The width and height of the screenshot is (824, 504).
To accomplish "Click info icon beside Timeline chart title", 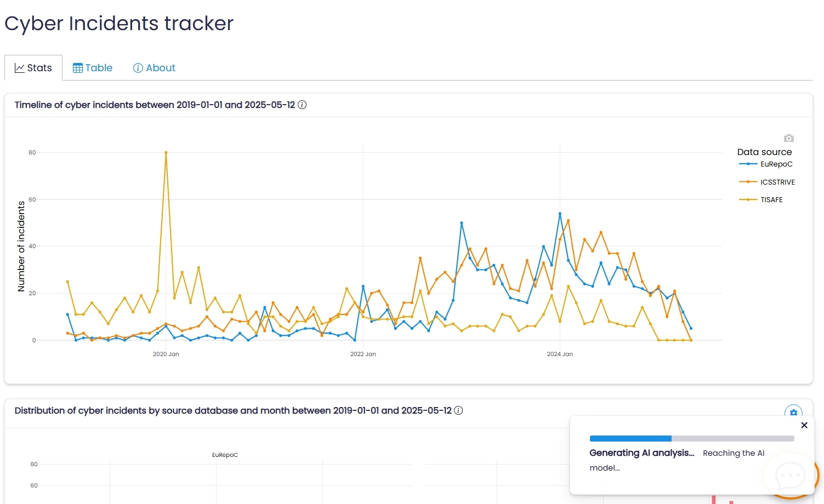I will tap(302, 105).
